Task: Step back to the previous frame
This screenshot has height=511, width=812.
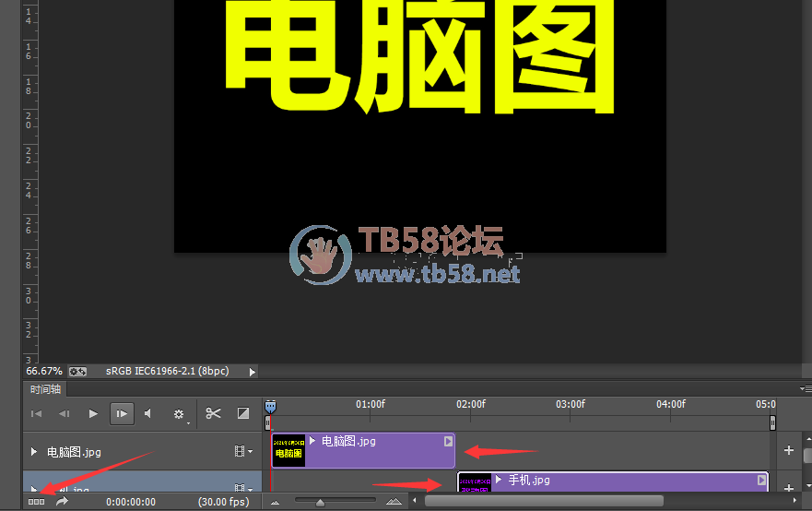Action: click(x=65, y=413)
